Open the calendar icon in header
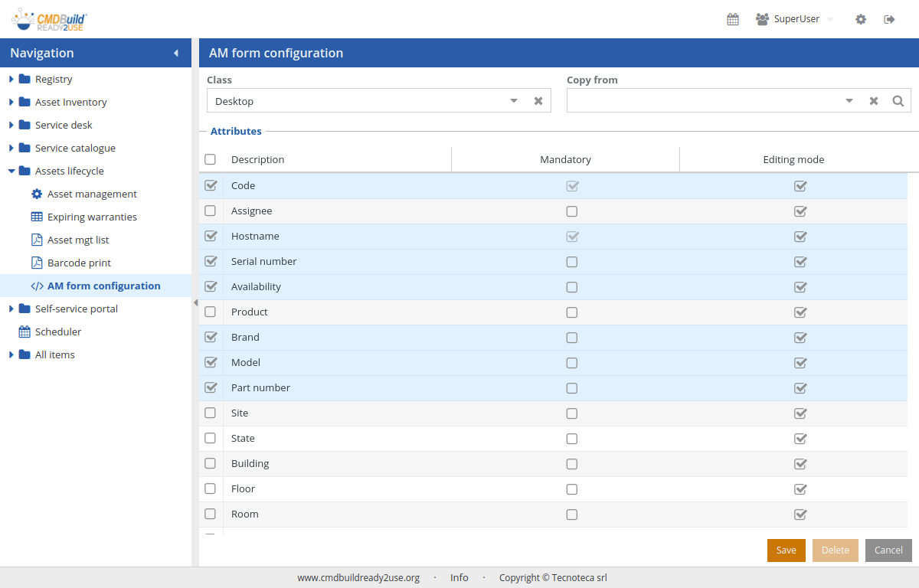Image resolution: width=919 pixels, height=588 pixels. pos(733,19)
